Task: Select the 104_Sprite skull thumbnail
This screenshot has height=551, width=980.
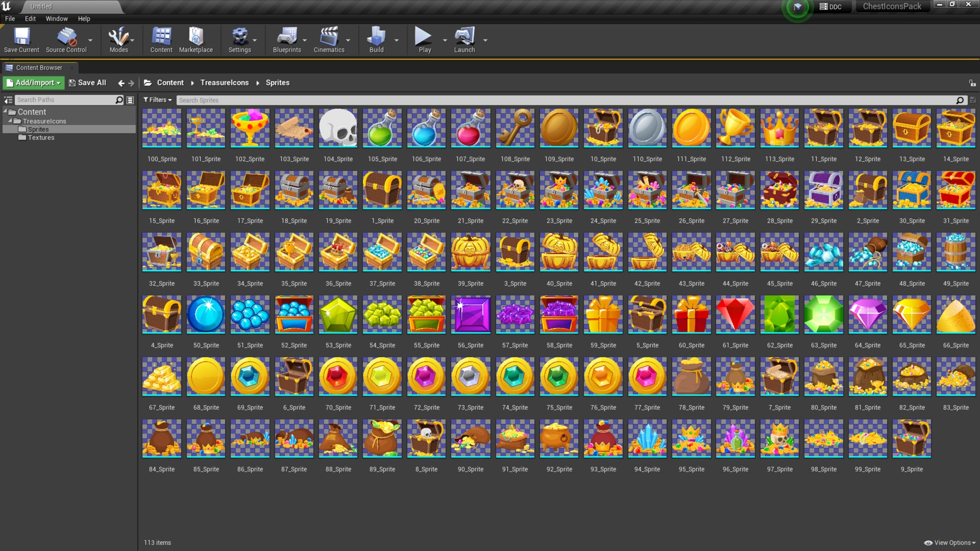Action: pos(337,128)
